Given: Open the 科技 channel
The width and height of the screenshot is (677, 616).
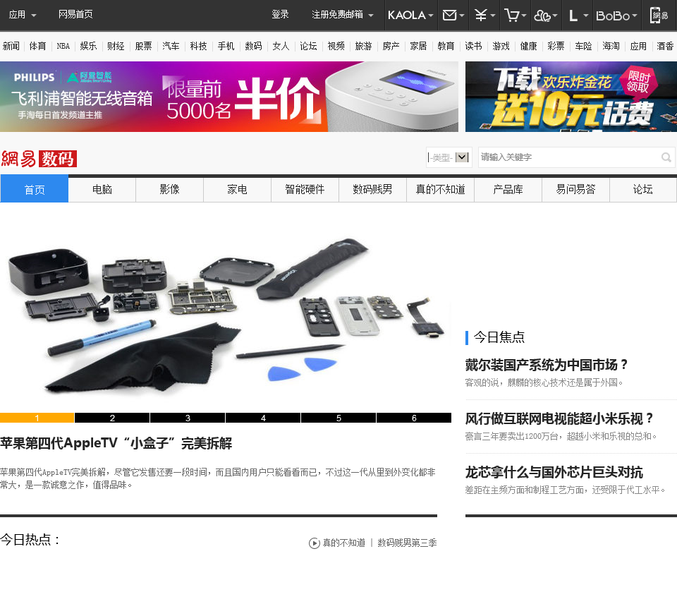Looking at the screenshot, I should [x=198, y=46].
